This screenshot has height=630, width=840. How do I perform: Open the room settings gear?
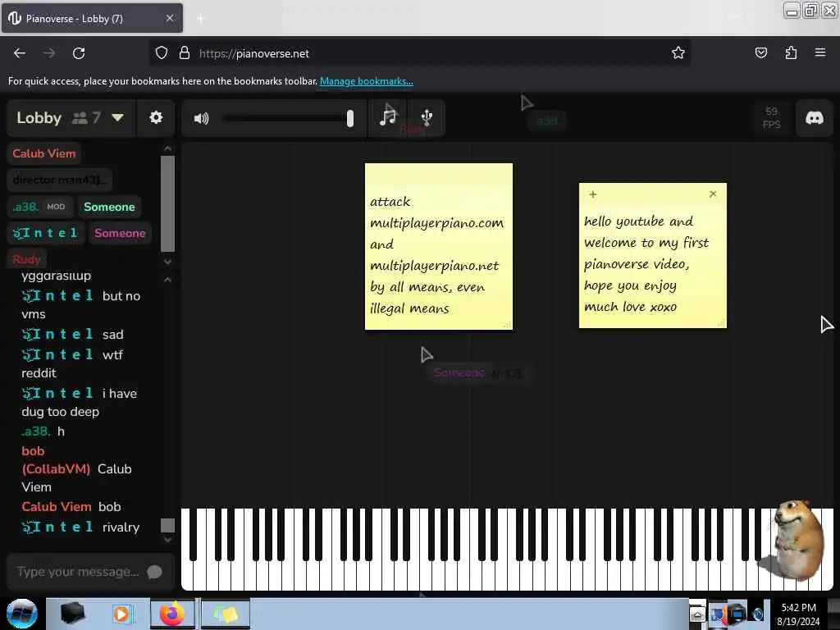click(156, 118)
